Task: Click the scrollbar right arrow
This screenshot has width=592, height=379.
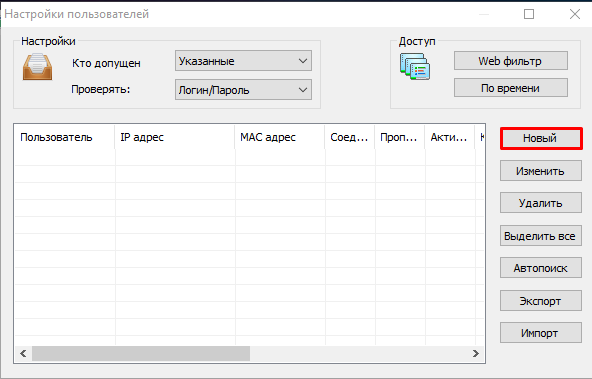Action: [x=476, y=354]
